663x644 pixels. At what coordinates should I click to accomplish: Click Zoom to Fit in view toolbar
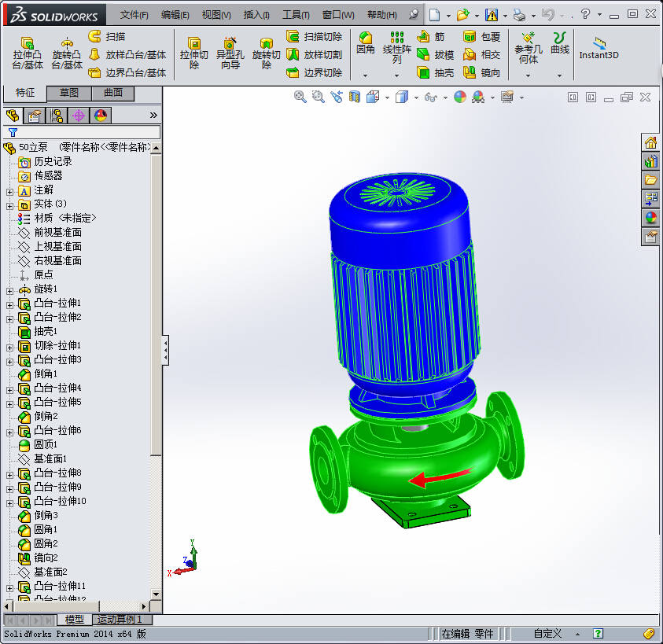click(300, 97)
